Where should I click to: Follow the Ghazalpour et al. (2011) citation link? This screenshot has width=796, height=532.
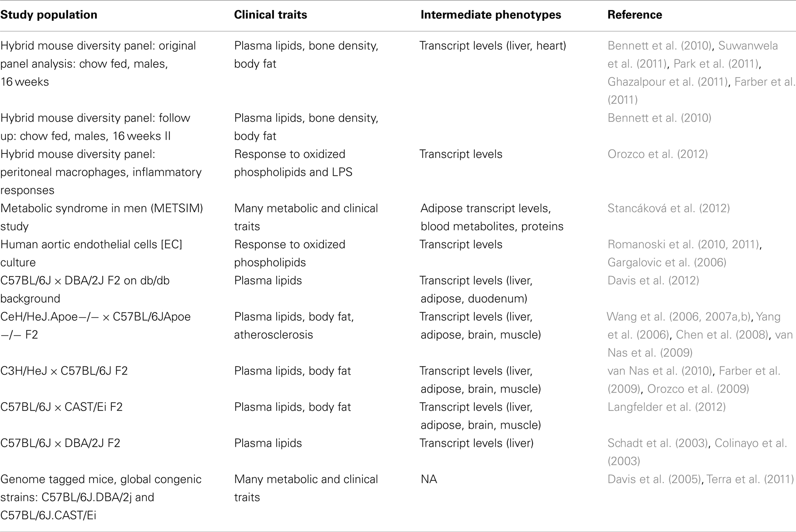click(x=668, y=82)
